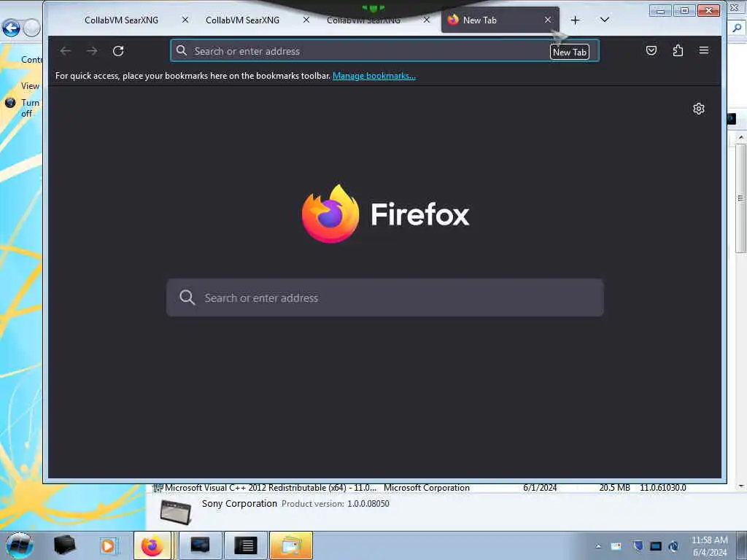Close the New Tab tab
The height and width of the screenshot is (560, 747).
click(x=548, y=20)
